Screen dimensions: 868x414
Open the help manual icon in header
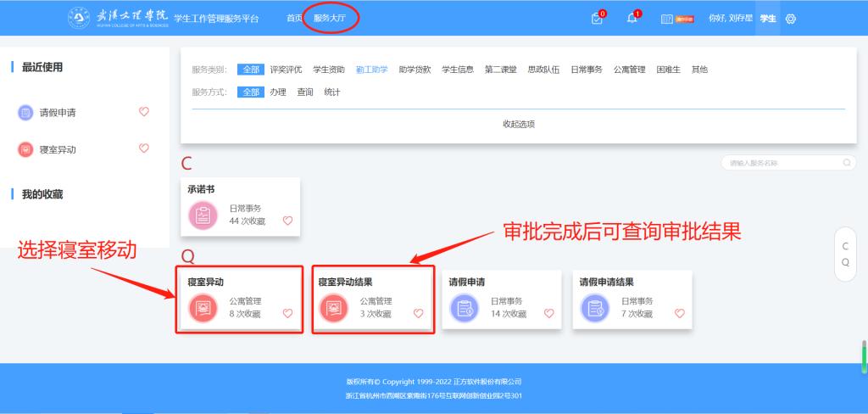[x=666, y=19]
